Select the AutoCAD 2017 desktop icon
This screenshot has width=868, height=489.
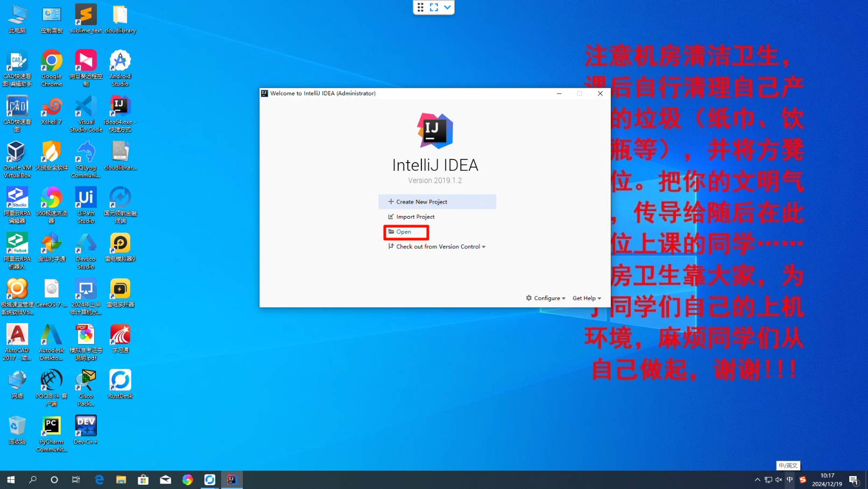pos(17,343)
